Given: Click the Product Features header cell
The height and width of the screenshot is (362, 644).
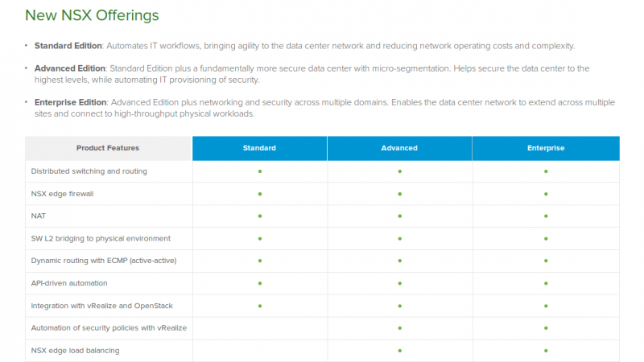Looking at the screenshot, I should pyautogui.click(x=108, y=148).
